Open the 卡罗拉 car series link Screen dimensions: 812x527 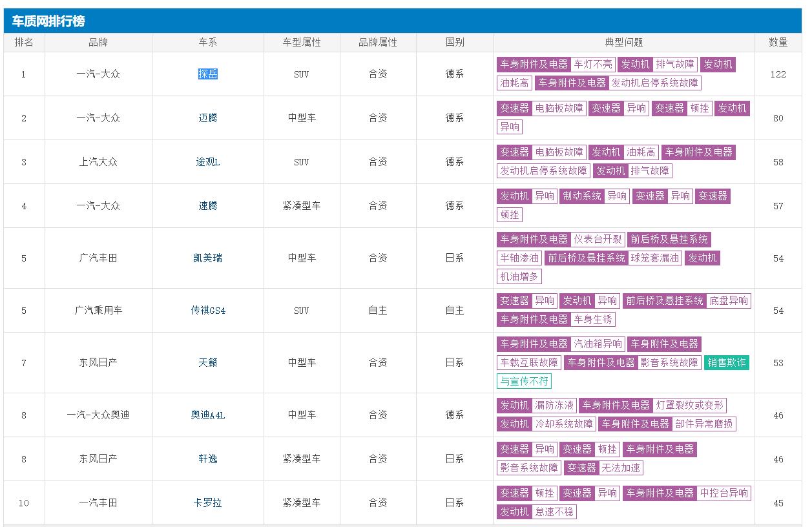208,503
